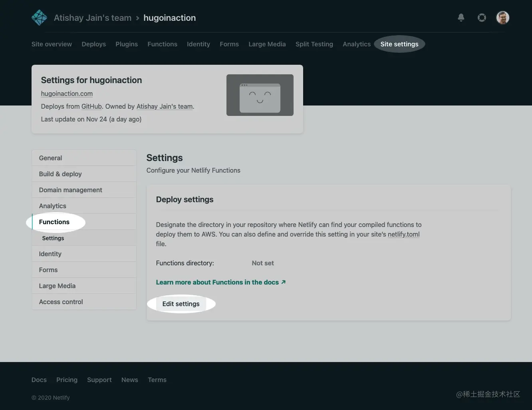Click the hugoinaction breadcrumb
The image size is (532, 410).
coord(169,18)
